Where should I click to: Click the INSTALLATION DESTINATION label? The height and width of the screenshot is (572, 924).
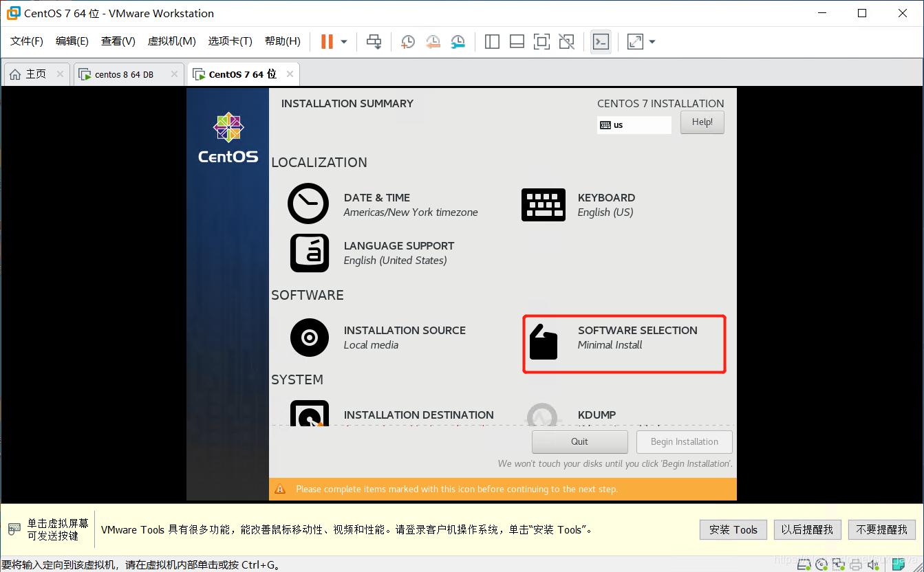tap(419, 415)
